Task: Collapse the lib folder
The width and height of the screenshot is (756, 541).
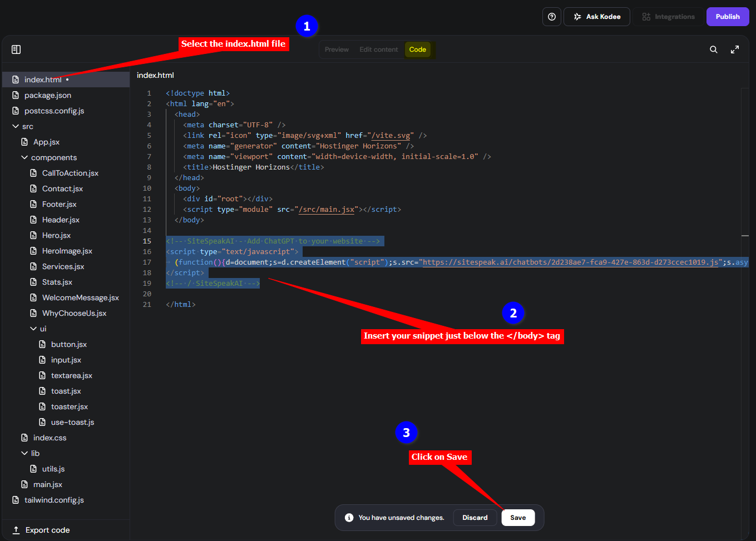Action: [x=24, y=453]
